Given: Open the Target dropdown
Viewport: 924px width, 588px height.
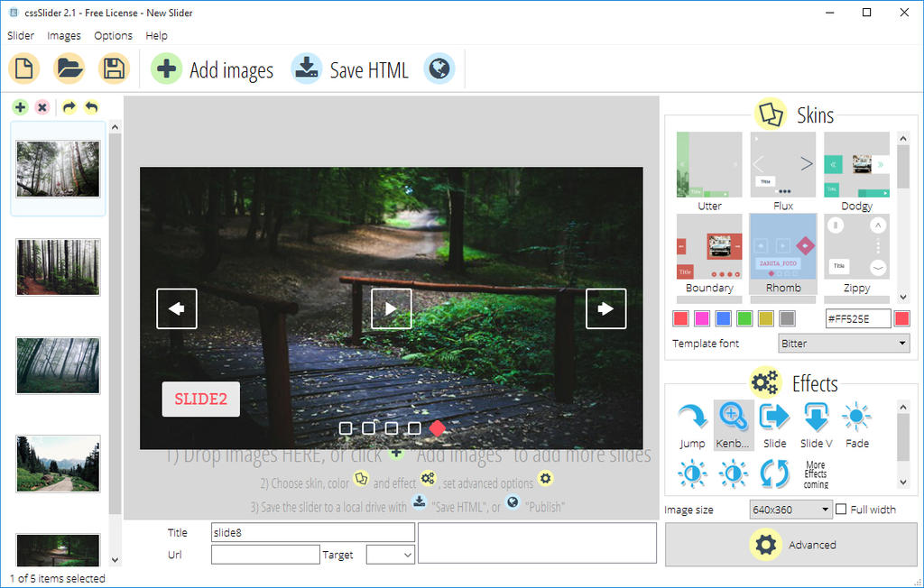Looking at the screenshot, I should click(390, 554).
